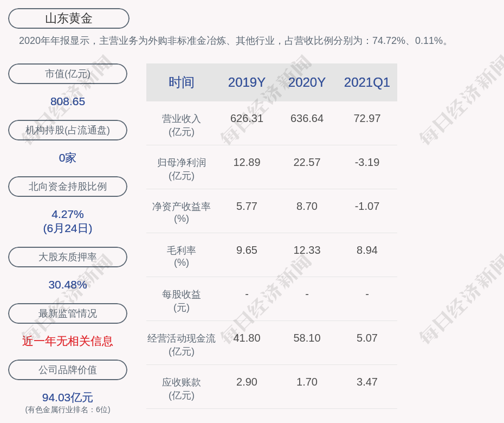Viewport: 504px width, 423px height.
Task: Click the 22.57 net profit cell
Action: [307, 162]
